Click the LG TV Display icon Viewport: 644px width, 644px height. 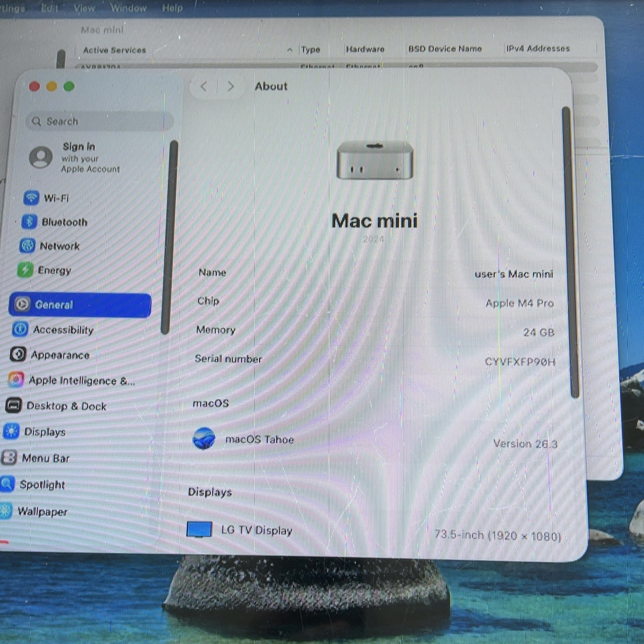pyautogui.click(x=199, y=529)
